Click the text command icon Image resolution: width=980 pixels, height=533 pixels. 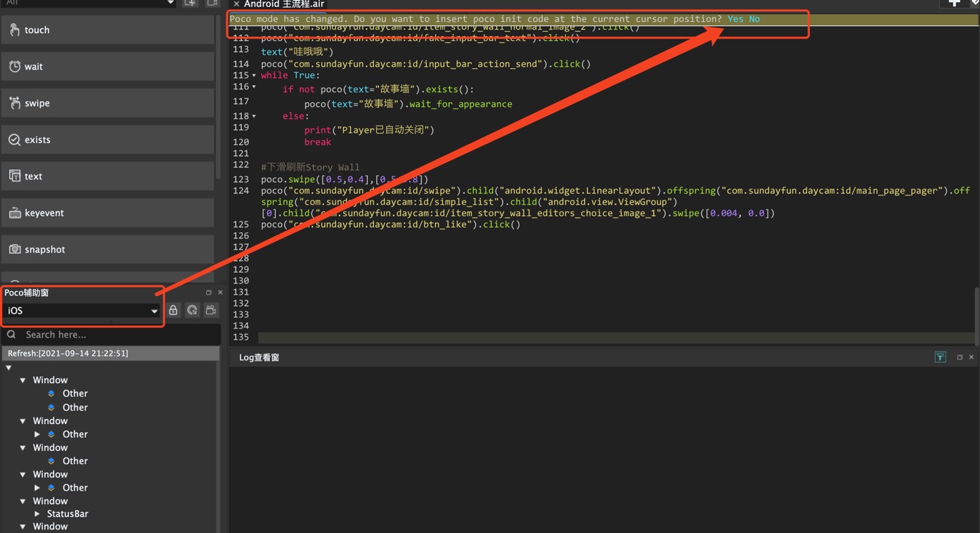click(x=14, y=176)
